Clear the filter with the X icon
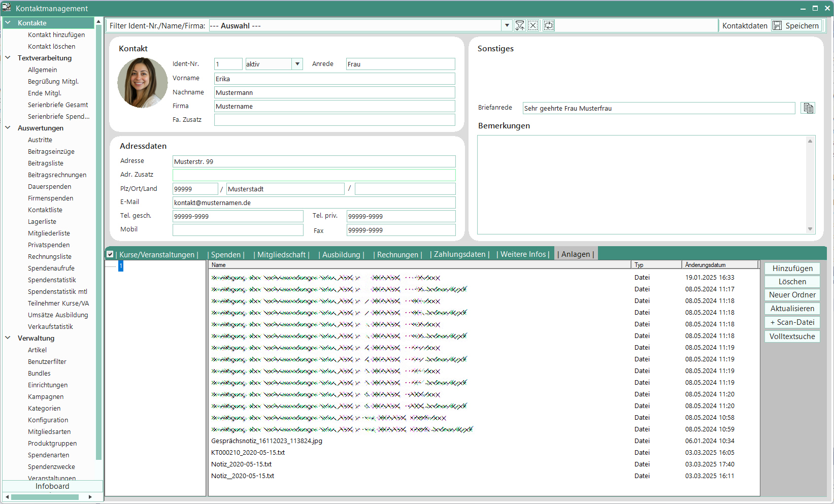This screenshot has width=834, height=504. click(533, 25)
